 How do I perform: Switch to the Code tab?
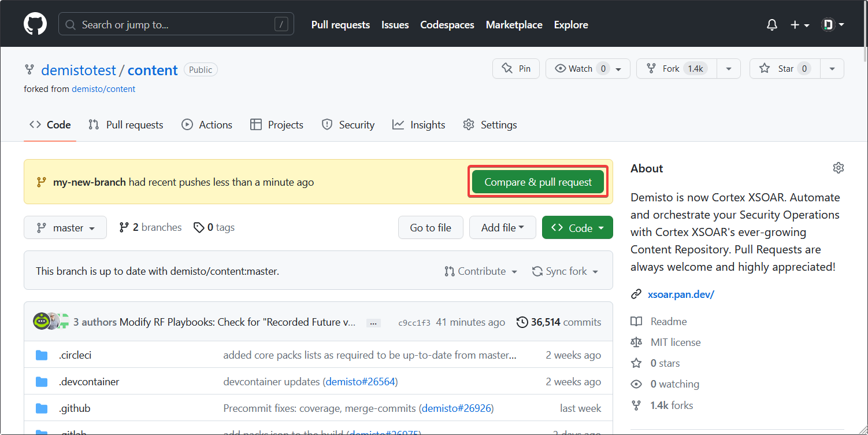pos(50,125)
